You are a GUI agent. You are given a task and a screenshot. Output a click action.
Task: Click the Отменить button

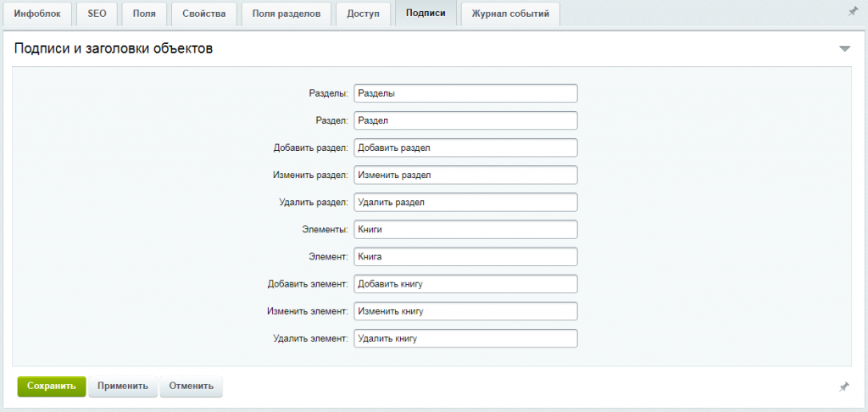point(191,387)
